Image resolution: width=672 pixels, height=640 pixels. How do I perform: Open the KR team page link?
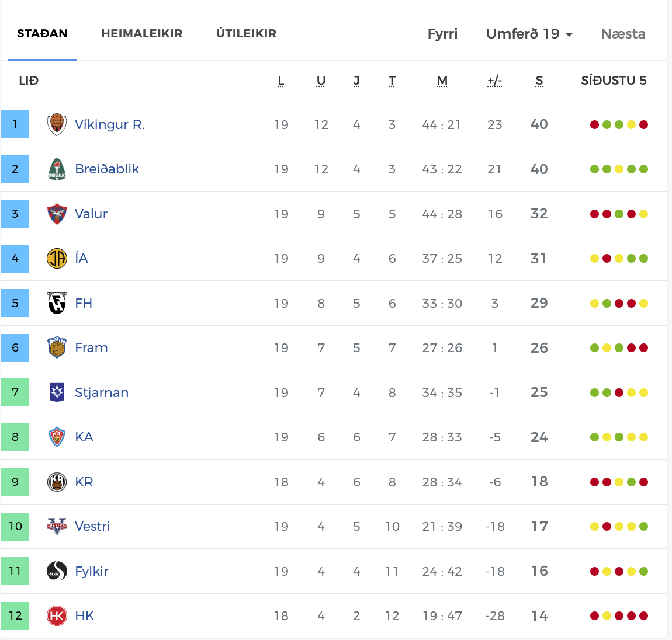point(84,482)
